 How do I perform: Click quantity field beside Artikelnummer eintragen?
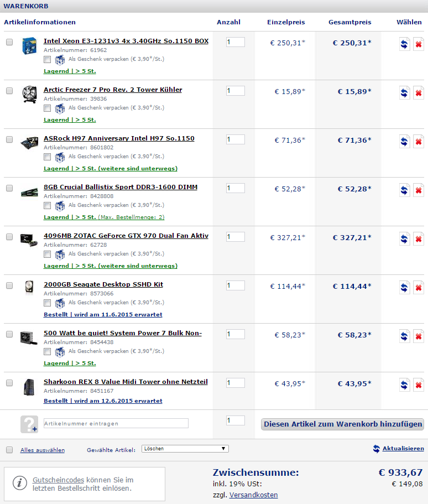tap(236, 420)
